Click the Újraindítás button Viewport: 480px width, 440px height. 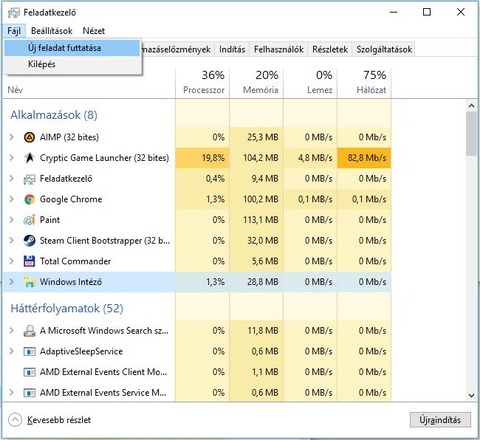[x=440, y=420]
